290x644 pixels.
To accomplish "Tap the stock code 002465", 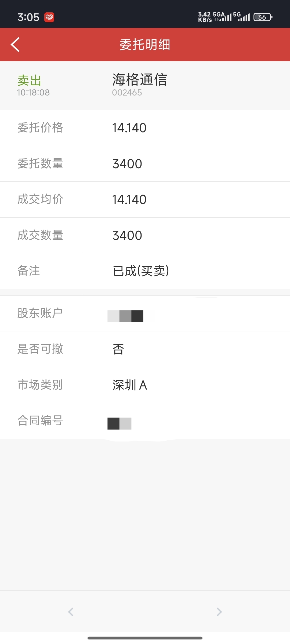I will click(127, 93).
